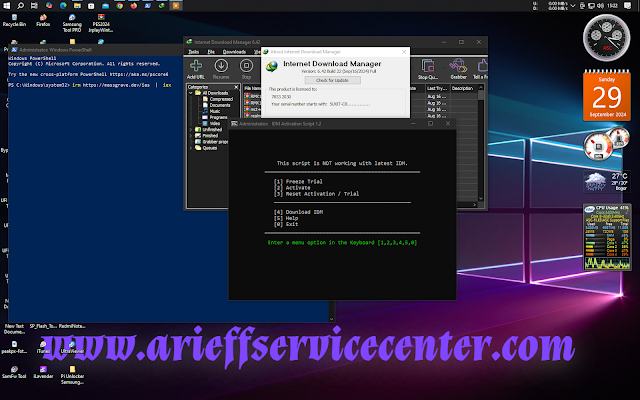Select the Compressed category
The width and height of the screenshot is (640, 400).
coord(218,99)
